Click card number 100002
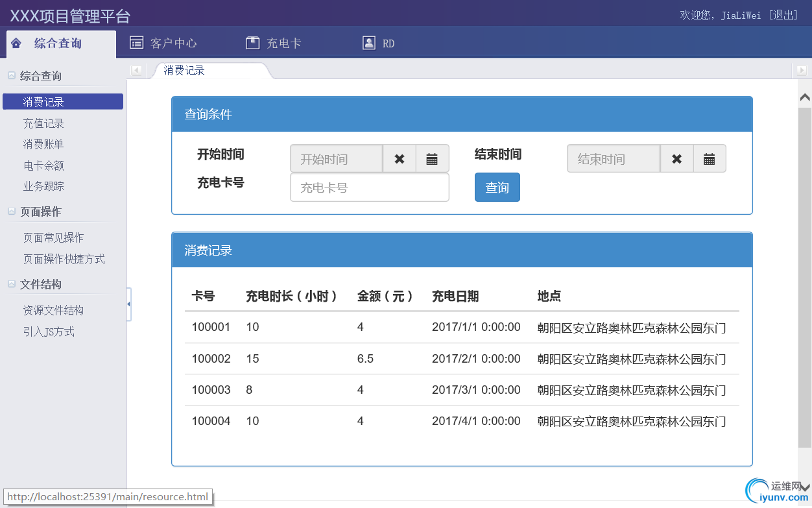This screenshot has width=812, height=508. 211,359
